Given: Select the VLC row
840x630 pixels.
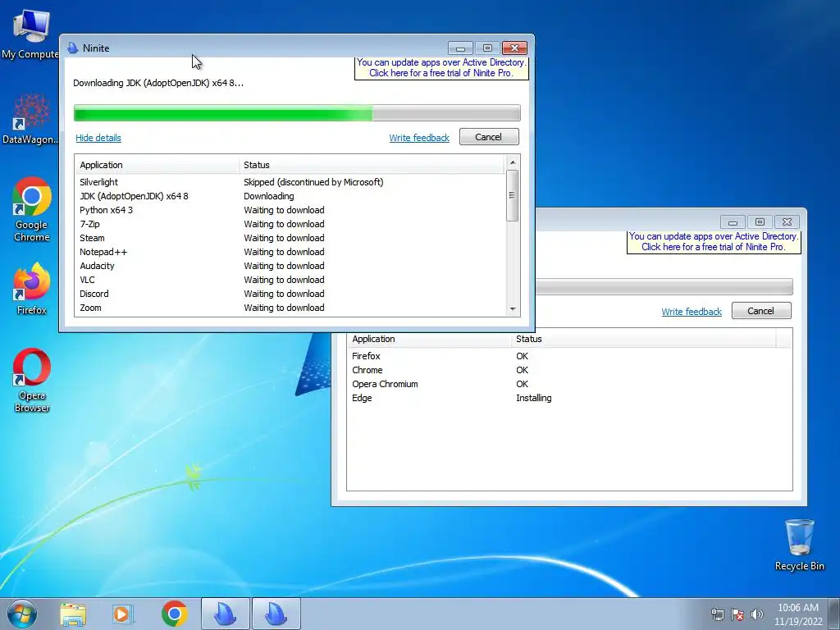Looking at the screenshot, I should (x=290, y=280).
